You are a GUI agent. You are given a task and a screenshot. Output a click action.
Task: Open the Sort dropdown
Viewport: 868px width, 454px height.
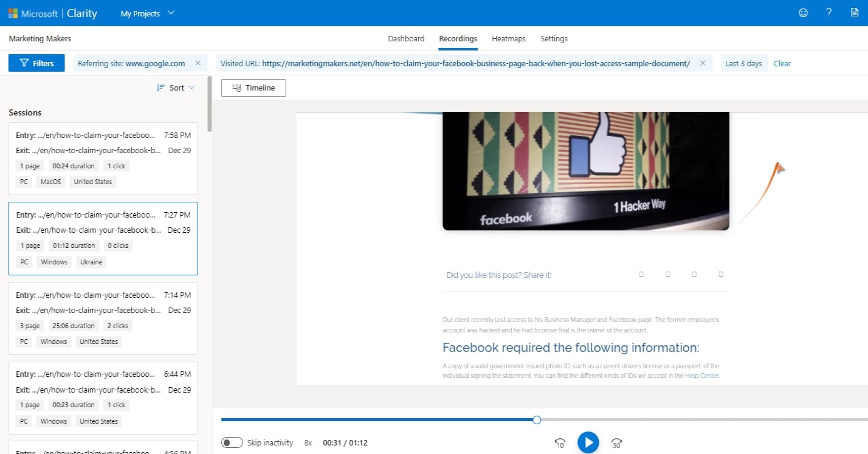click(x=176, y=88)
